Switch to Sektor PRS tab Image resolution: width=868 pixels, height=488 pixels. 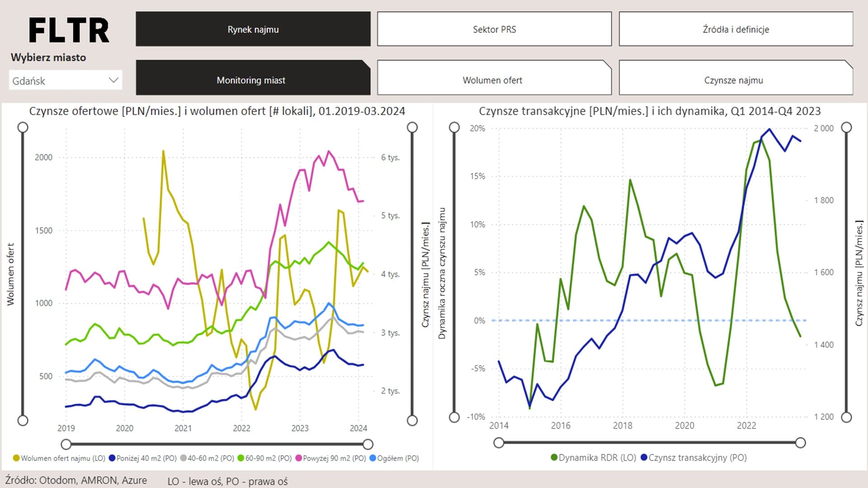pos(494,29)
